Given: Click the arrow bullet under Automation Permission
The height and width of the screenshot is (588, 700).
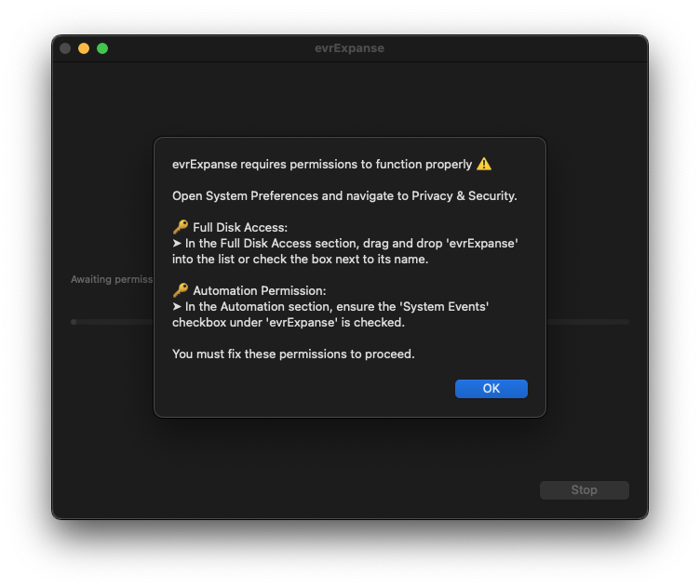Looking at the screenshot, I should pyautogui.click(x=178, y=306).
